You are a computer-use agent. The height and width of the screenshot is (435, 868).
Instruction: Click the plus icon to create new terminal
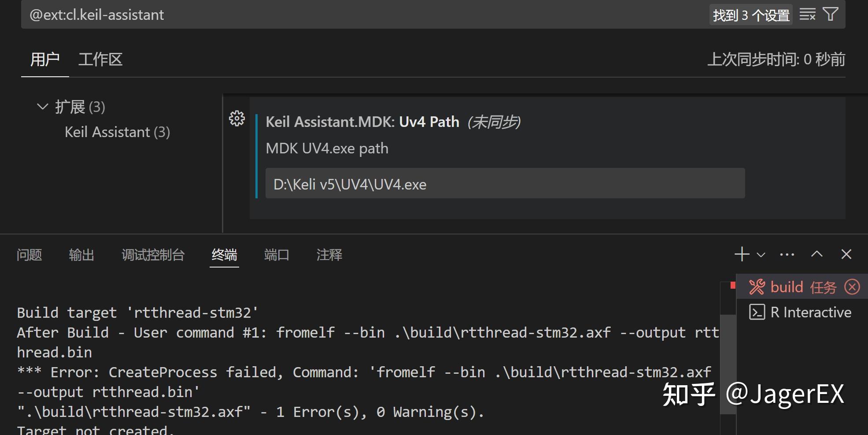tap(742, 254)
